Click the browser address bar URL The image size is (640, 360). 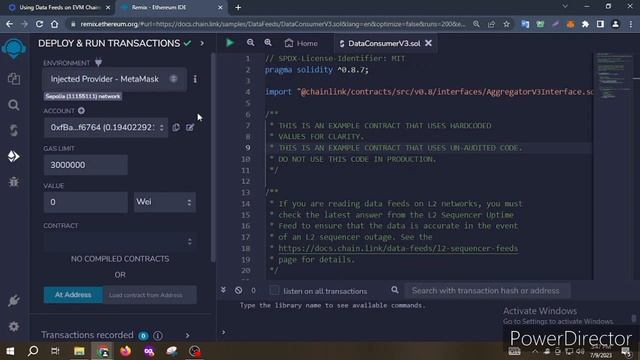coord(273,24)
